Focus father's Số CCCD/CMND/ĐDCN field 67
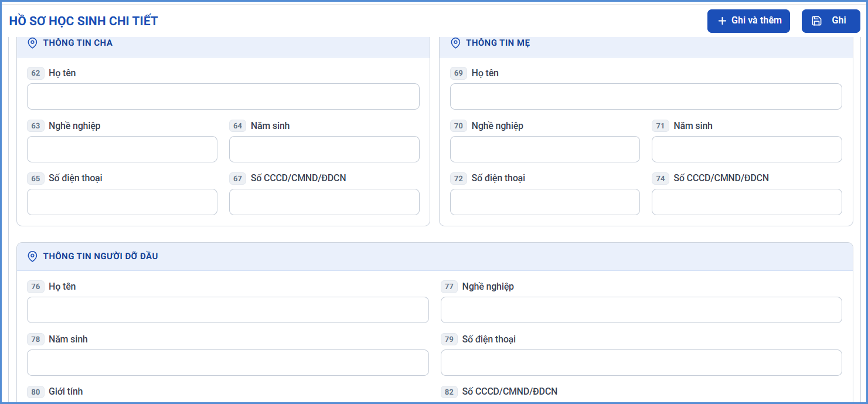 click(324, 202)
